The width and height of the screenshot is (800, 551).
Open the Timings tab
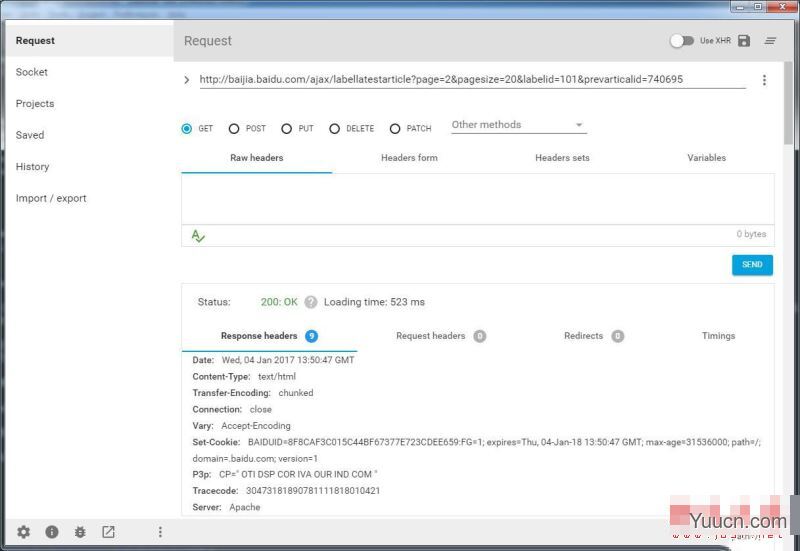tap(718, 336)
